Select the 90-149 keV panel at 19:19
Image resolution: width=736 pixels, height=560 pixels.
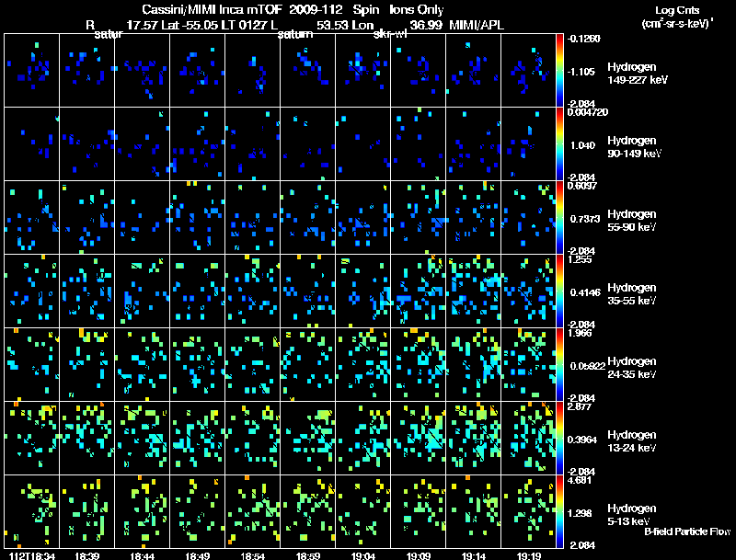tap(528, 144)
